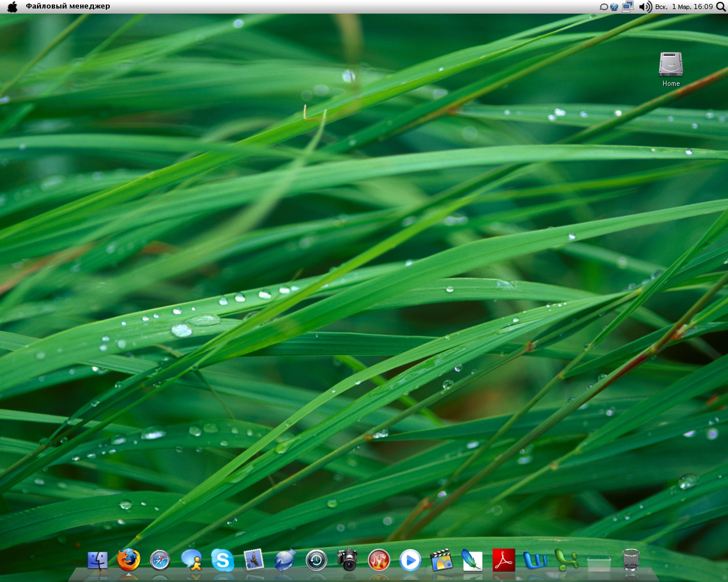The image size is (728, 582).
Task: Open the Time Machine clock icon
Action: [316, 560]
